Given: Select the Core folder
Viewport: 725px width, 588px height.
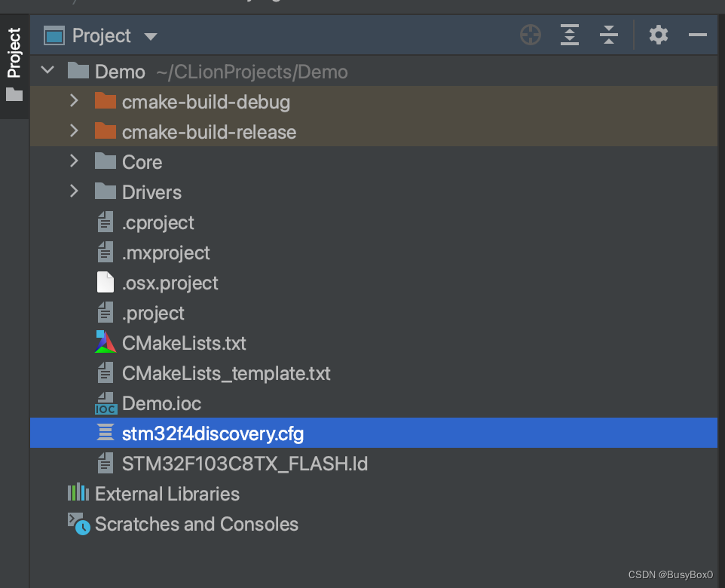Looking at the screenshot, I should (374, 161).
